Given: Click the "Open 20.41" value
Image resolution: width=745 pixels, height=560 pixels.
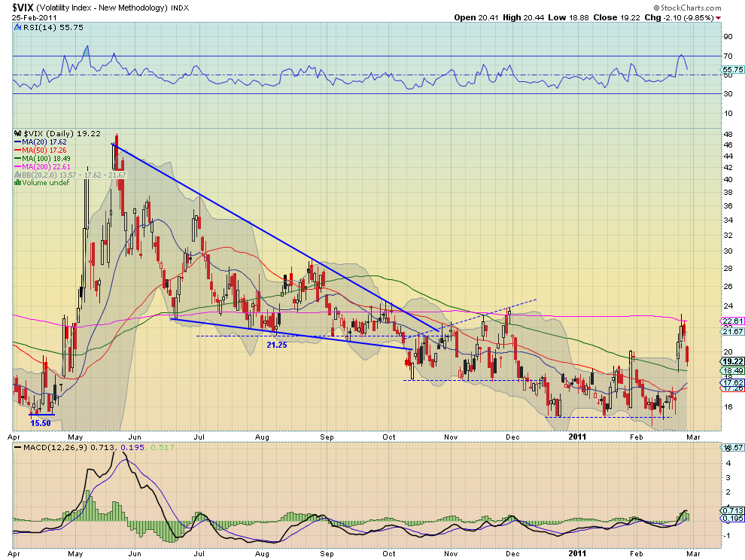Looking at the screenshot, I should 476,17.
